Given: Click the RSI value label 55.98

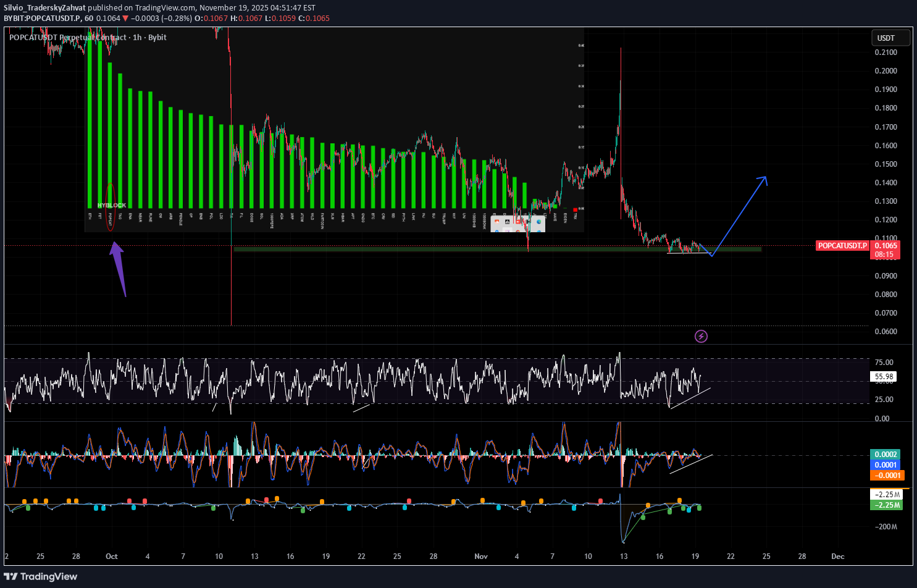Looking at the screenshot, I should 884,376.
